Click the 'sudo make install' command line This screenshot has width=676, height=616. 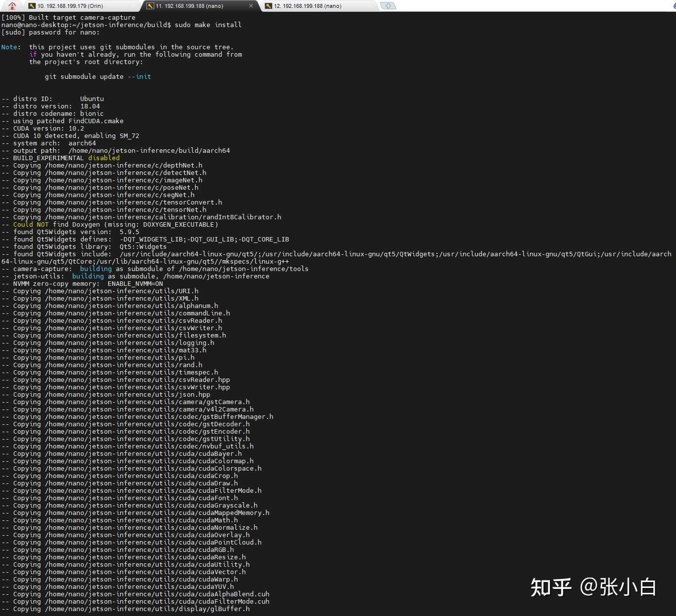click(x=121, y=25)
